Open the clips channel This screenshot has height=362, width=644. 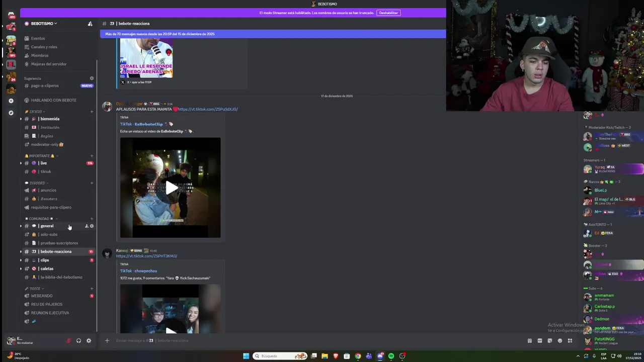pyautogui.click(x=44, y=260)
